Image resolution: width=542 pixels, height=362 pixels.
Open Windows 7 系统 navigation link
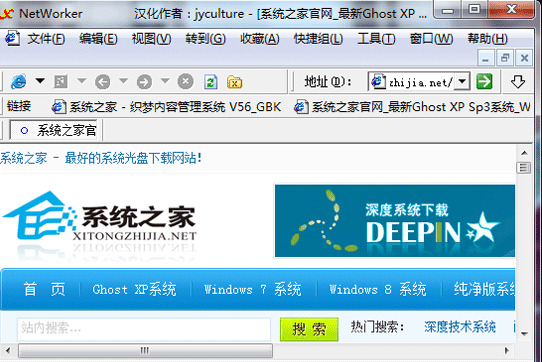[x=252, y=289]
